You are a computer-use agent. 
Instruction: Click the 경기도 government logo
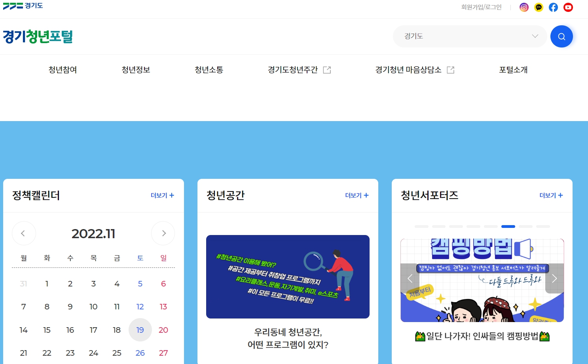click(x=23, y=6)
